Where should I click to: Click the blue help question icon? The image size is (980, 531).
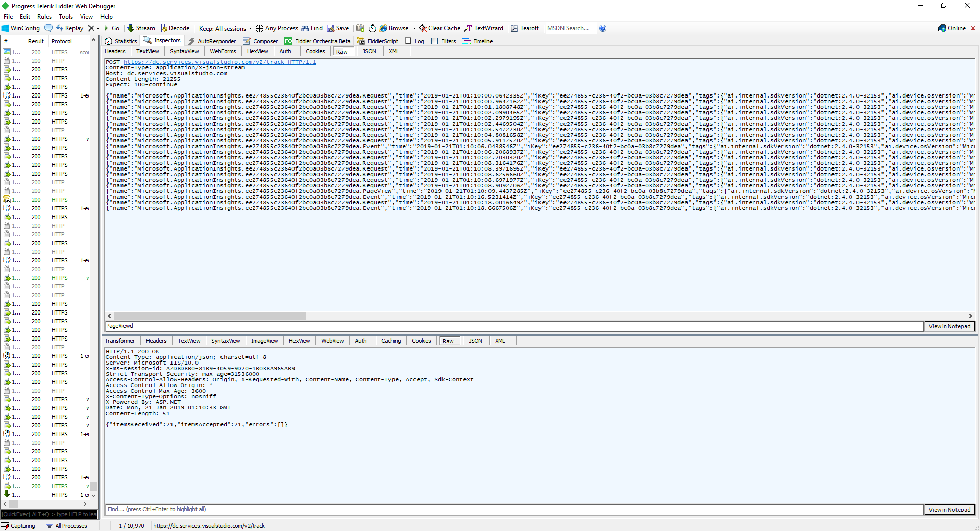(603, 28)
